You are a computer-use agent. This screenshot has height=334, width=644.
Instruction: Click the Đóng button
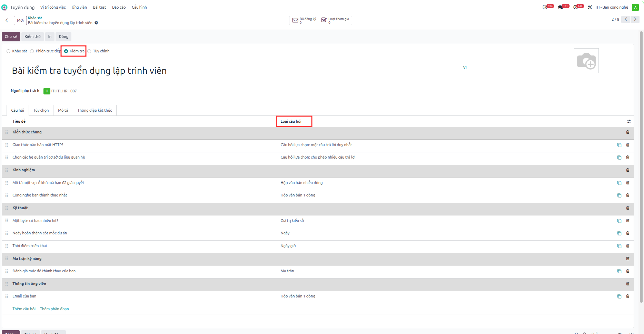tap(63, 37)
